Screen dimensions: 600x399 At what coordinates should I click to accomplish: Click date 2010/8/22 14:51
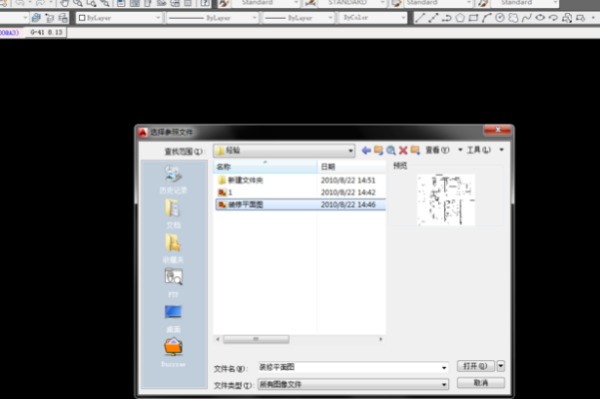[348, 180]
